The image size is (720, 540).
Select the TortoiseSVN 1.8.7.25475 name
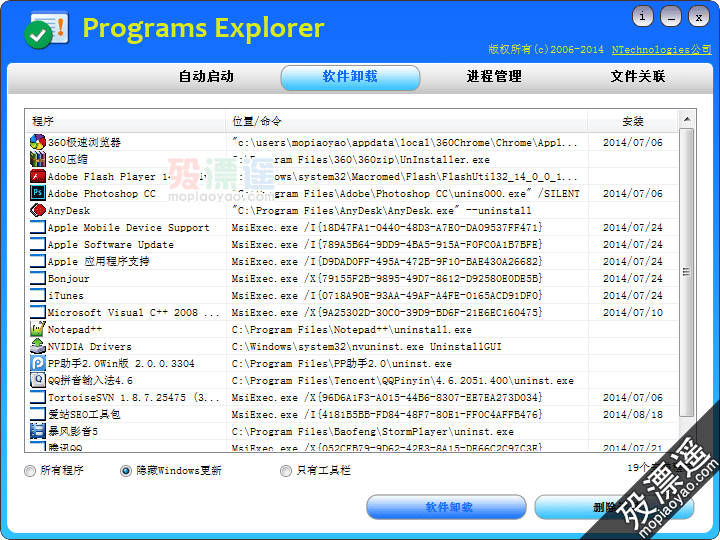pyautogui.click(x=134, y=398)
